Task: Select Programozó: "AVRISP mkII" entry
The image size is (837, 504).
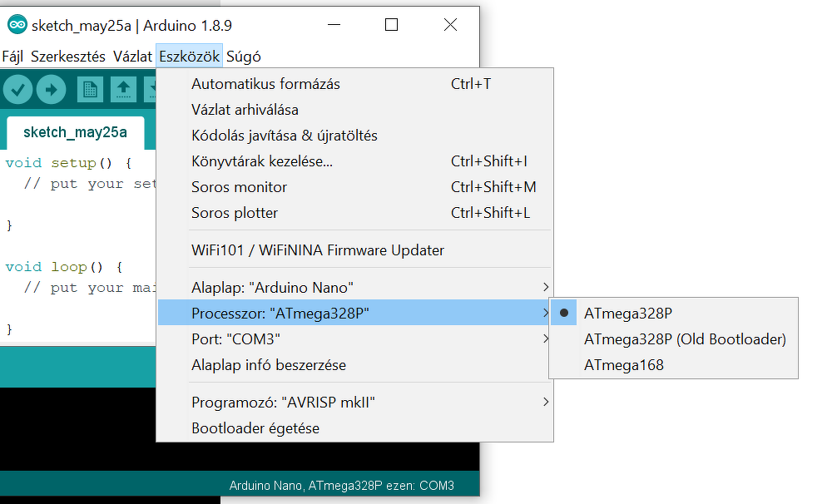Action: point(355,403)
